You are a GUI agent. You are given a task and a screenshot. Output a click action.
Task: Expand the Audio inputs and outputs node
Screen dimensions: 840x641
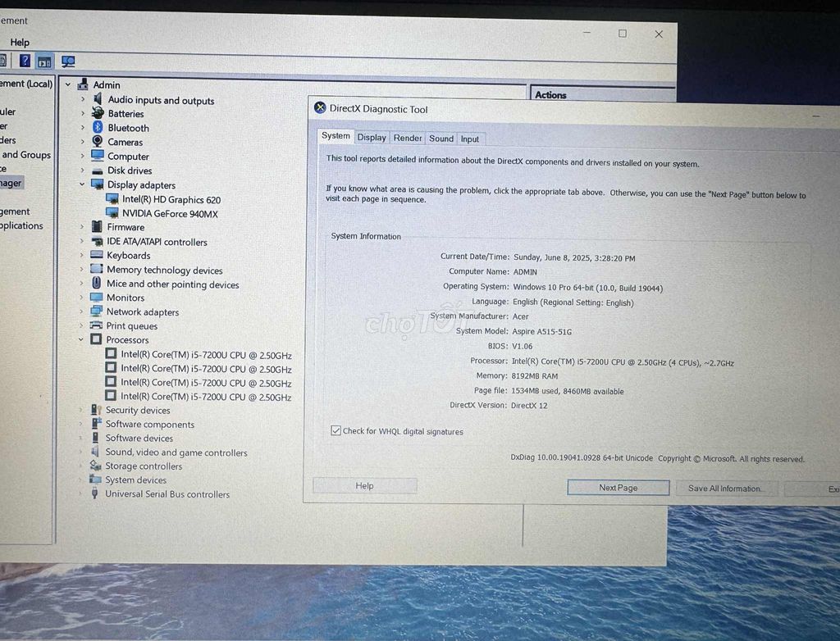pos(83,99)
